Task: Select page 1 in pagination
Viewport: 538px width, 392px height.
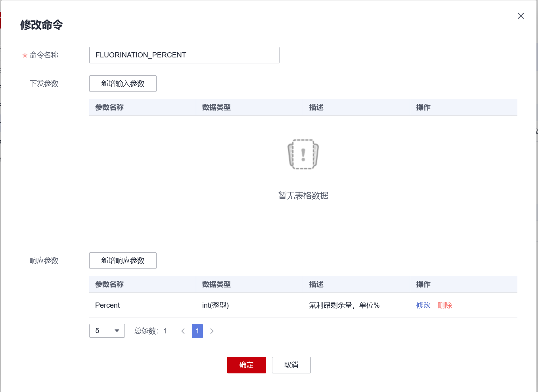Action: coord(197,331)
